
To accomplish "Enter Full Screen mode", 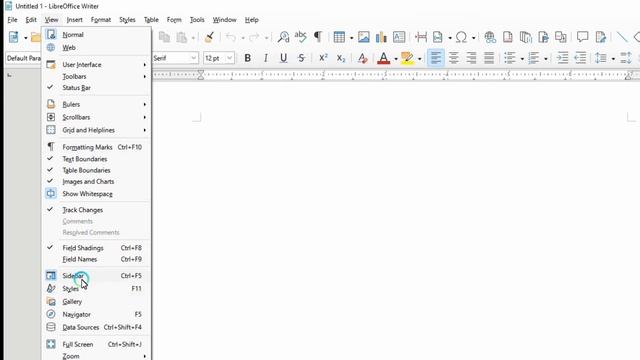I will tap(96, 344).
